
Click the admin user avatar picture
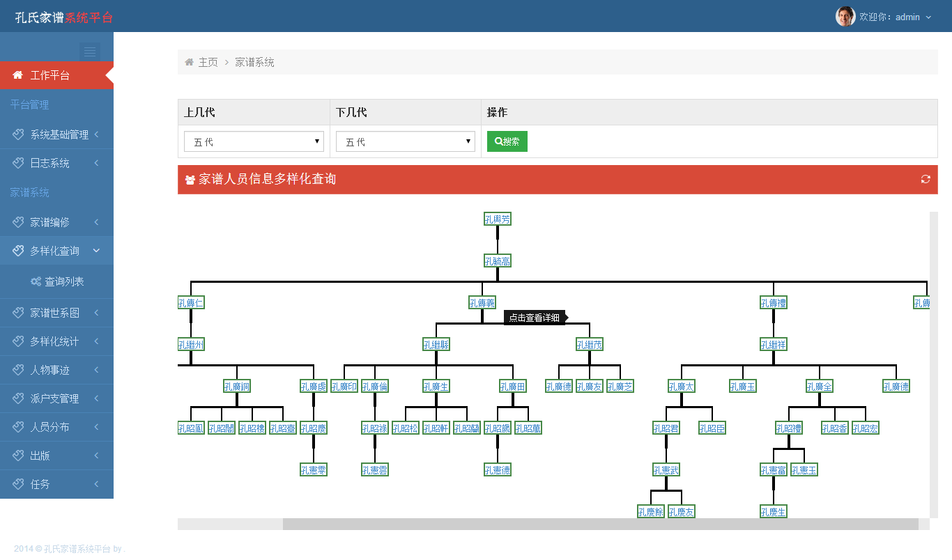tap(845, 16)
